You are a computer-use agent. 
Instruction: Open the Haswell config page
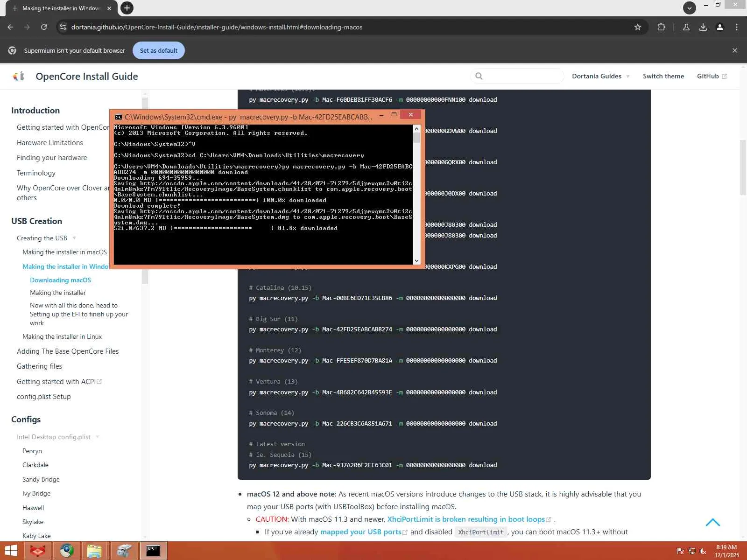(x=33, y=508)
